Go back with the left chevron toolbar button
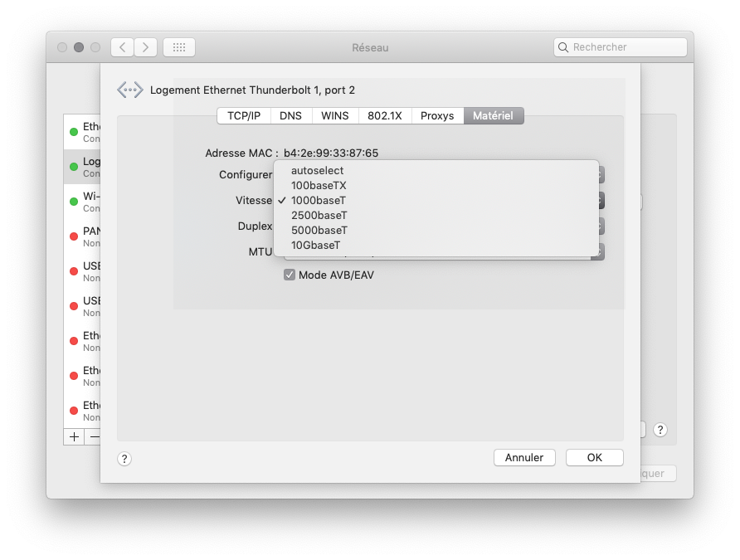 pos(123,47)
